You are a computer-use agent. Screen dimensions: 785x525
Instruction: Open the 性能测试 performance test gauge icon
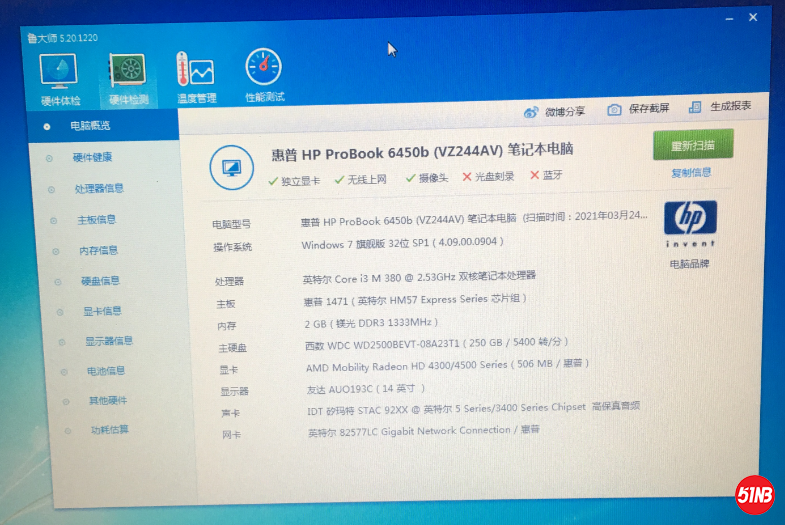[264, 68]
